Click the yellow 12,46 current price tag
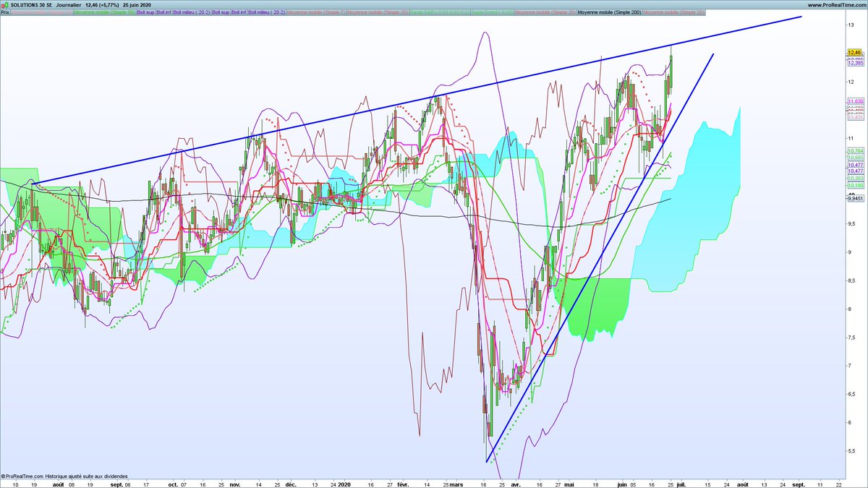The image size is (868, 488). [854, 53]
